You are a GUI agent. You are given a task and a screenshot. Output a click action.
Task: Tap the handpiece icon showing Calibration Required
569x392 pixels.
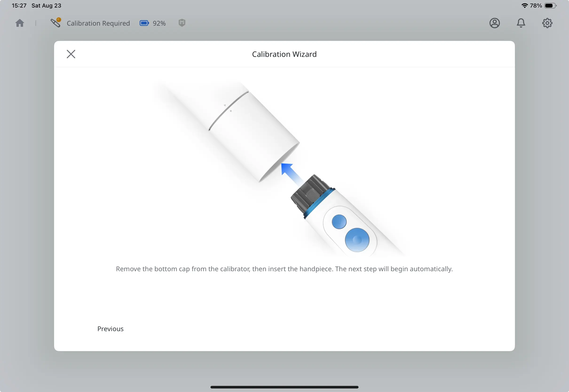[x=56, y=23]
